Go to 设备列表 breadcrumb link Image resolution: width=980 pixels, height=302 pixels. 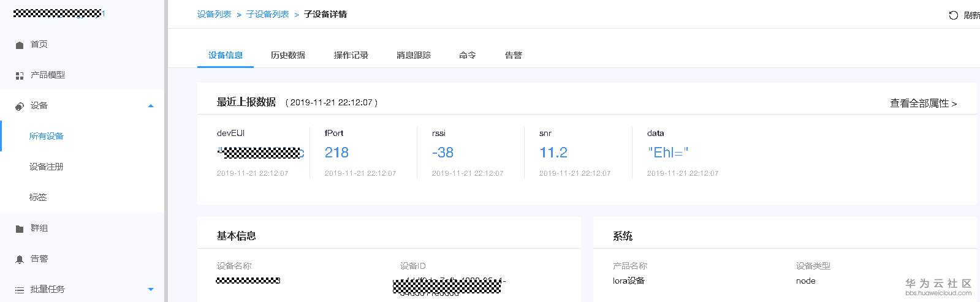[215, 14]
